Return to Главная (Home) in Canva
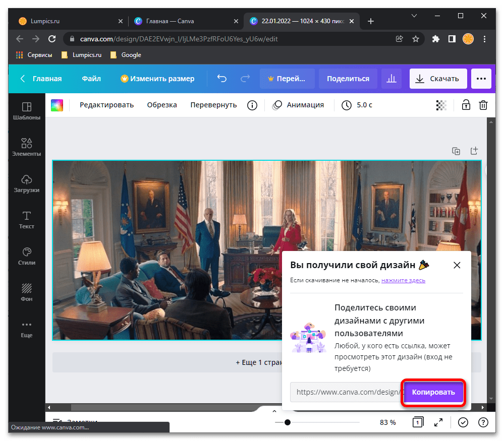 pyautogui.click(x=41, y=79)
